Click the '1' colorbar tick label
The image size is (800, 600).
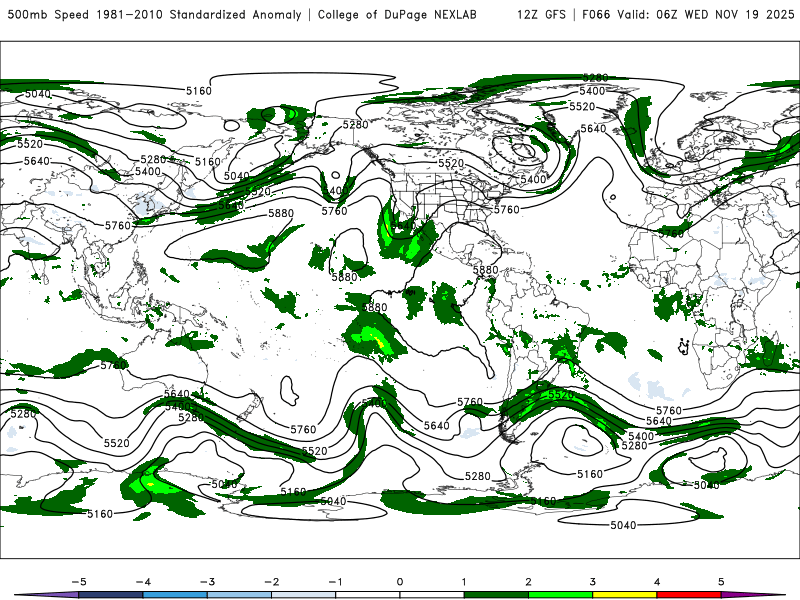tap(464, 582)
